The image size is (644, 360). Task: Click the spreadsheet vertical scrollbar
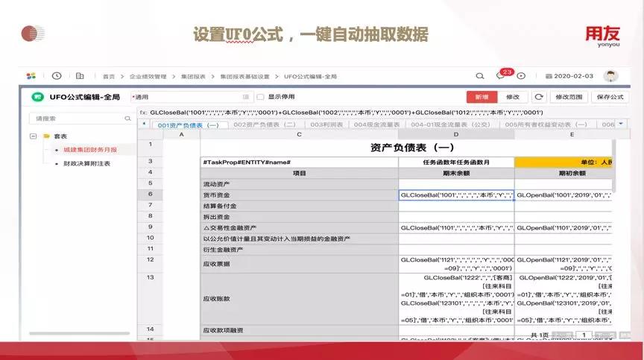pyautogui.click(x=614, y=165)
